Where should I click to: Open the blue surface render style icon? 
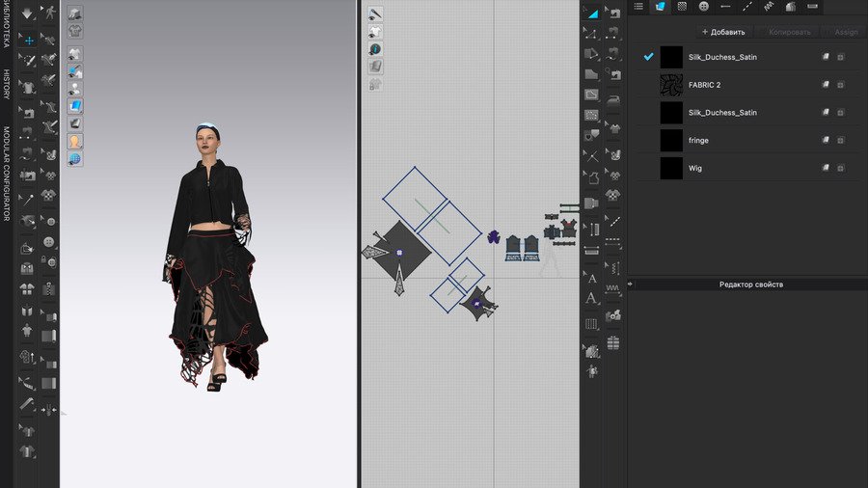74,106
